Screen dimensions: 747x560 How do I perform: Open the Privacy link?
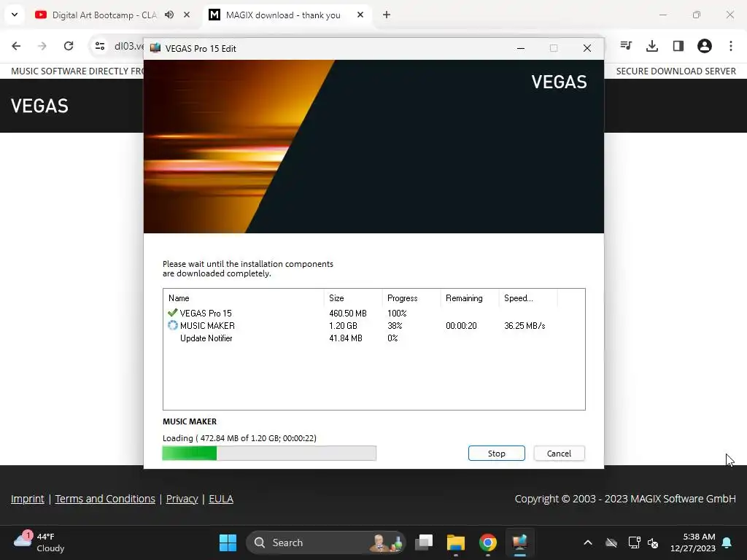pyautogui.click(x=182, y=499)
